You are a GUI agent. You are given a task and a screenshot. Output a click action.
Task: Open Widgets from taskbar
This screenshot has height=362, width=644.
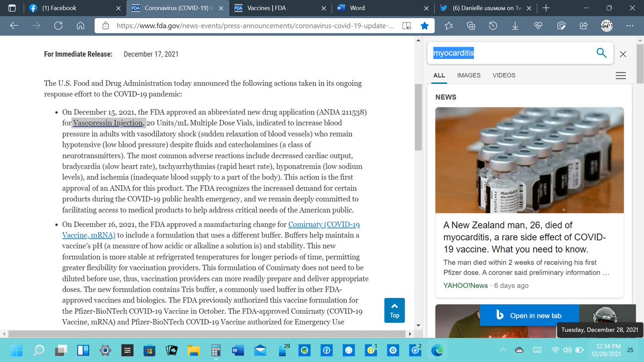point(84,350)
